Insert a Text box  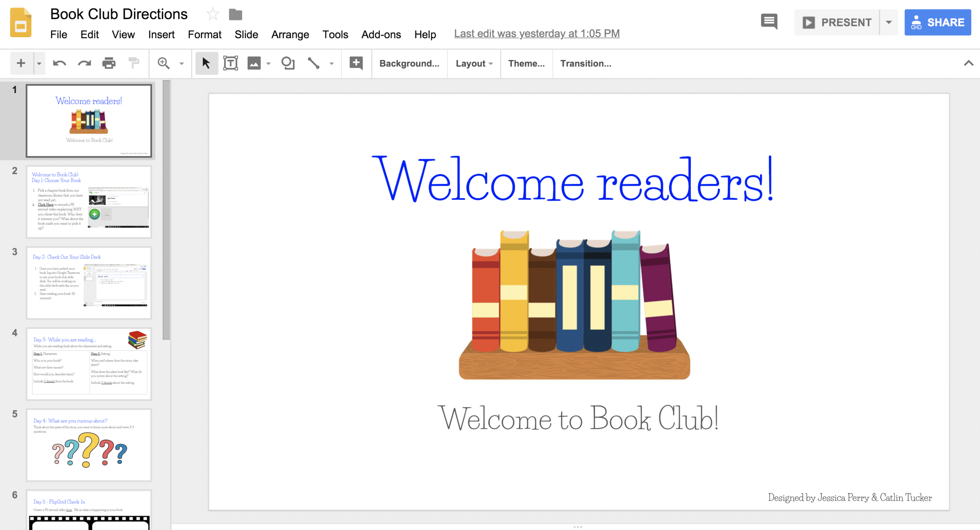(x=231, y=63)
